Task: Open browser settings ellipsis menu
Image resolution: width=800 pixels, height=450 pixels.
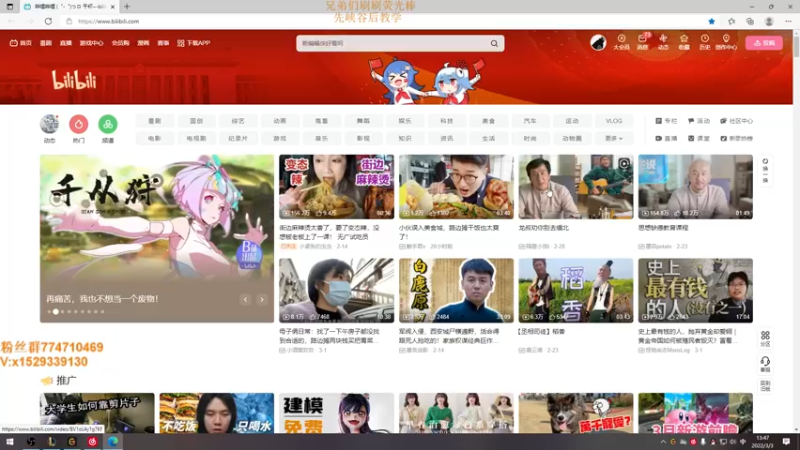Action: point(788,21)
